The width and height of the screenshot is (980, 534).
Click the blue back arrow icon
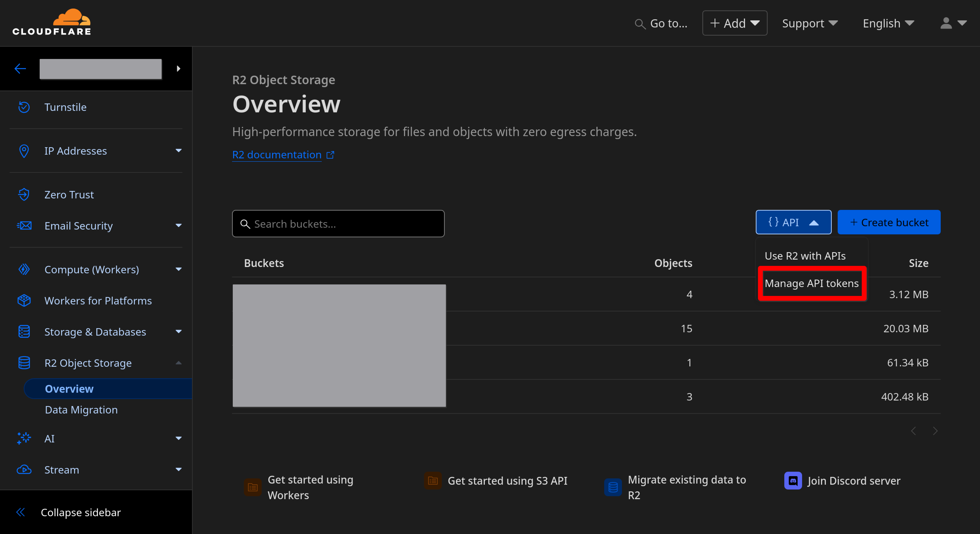tap(20, 68)
